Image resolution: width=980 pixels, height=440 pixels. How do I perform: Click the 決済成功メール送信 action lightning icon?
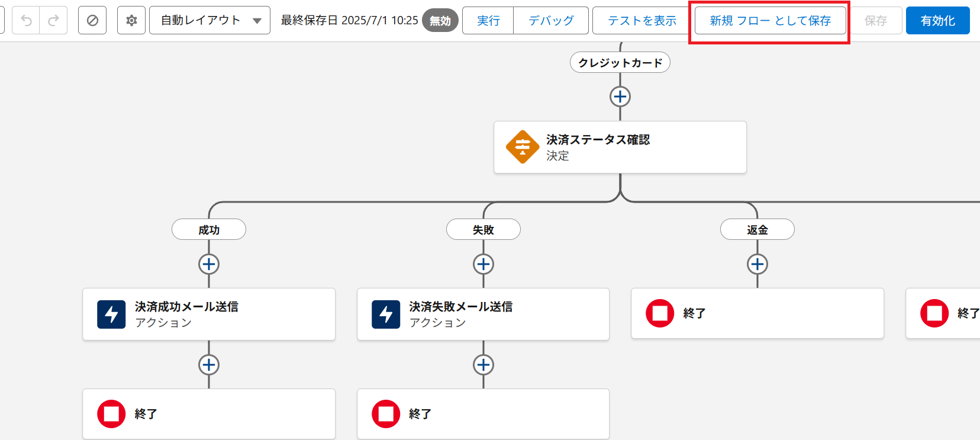click(111, 314)
